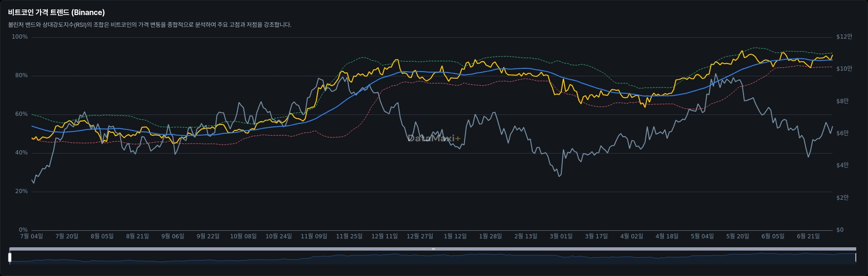Screen dimensions: 868x276
Task: Click the '12월 27일' date label
Action: [420, 236]
